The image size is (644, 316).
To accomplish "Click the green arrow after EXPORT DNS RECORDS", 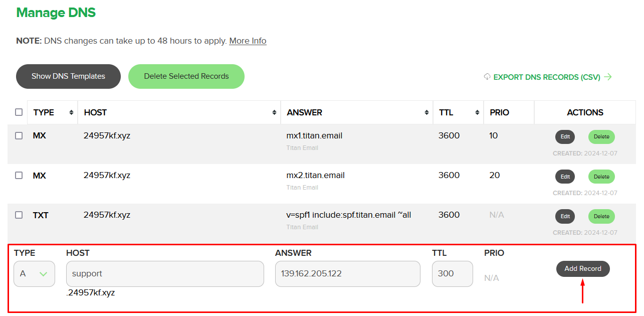I will tap(608, 77).
